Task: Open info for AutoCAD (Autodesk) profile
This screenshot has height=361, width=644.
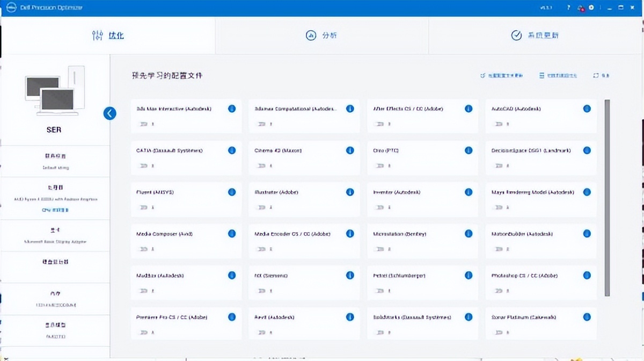Action: click(x=587, y=109)
